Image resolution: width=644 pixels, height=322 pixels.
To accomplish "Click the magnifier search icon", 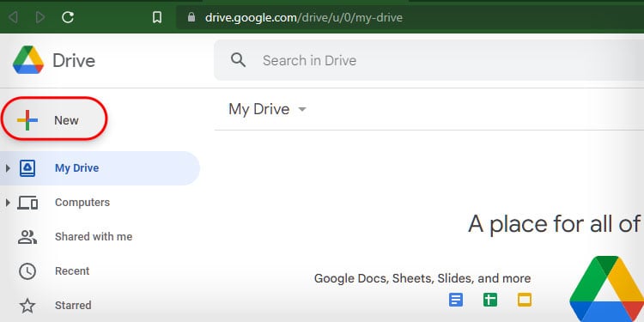I will [238, 60].
